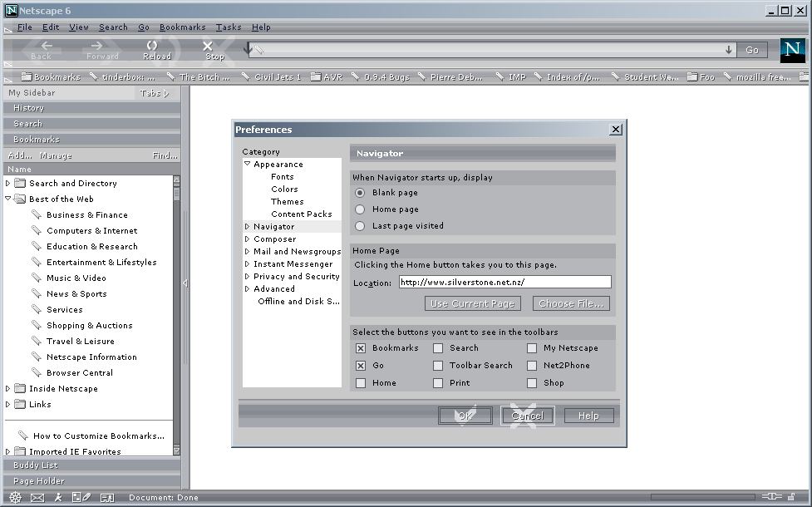This screenshot has height=507, width=812.
Task: Click the Choose File... button
Action: (571, 303)
